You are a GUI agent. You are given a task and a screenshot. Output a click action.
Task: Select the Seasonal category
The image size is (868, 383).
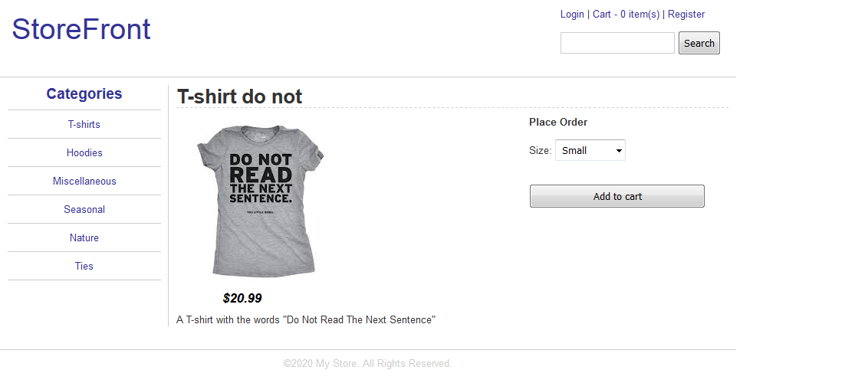(x=84, y=209)
